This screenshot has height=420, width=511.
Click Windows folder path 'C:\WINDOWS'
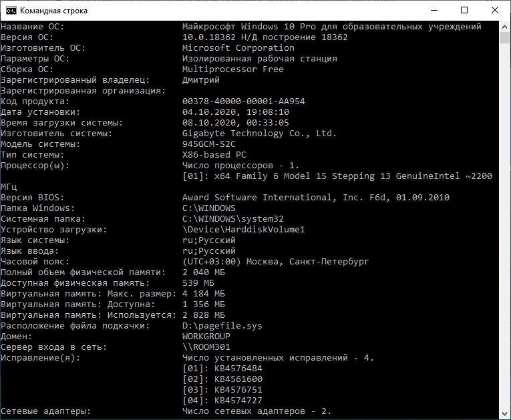(209, 208)
